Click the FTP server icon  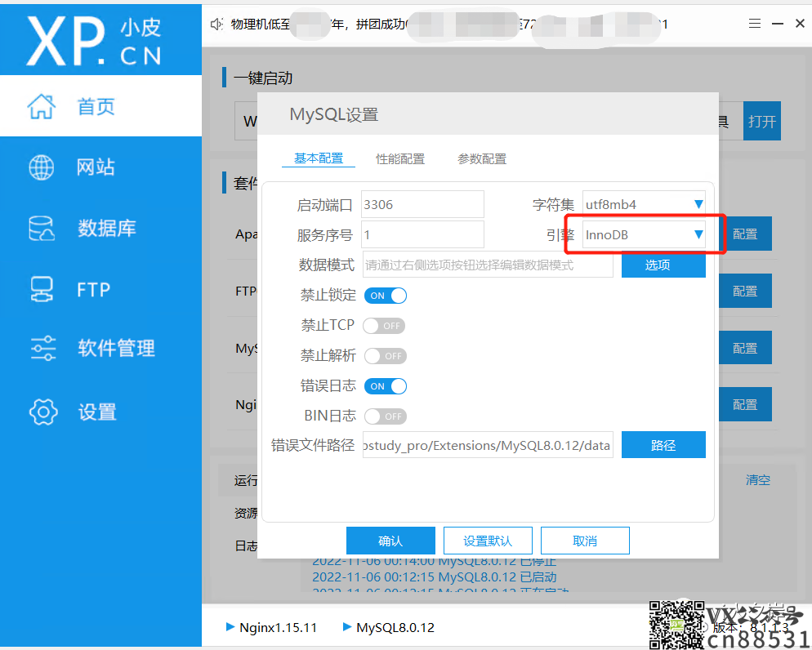pos(42,289)
